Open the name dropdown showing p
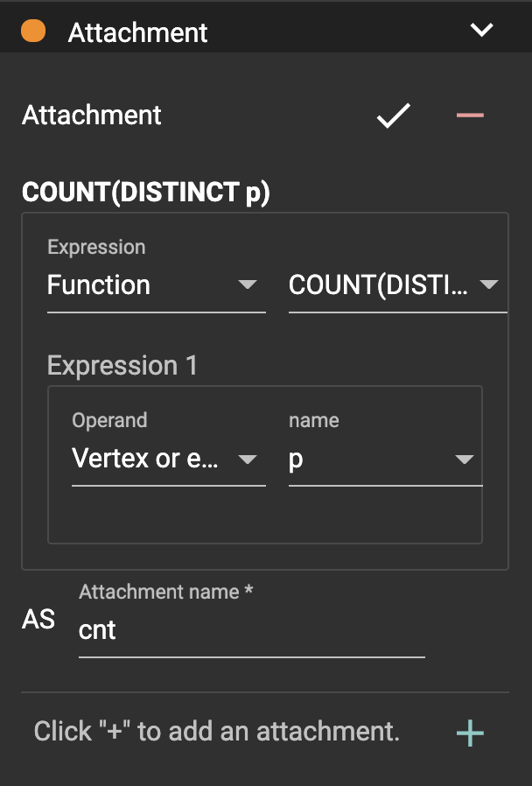Screen dimensions: 532x786 click(x=367, y=459)
